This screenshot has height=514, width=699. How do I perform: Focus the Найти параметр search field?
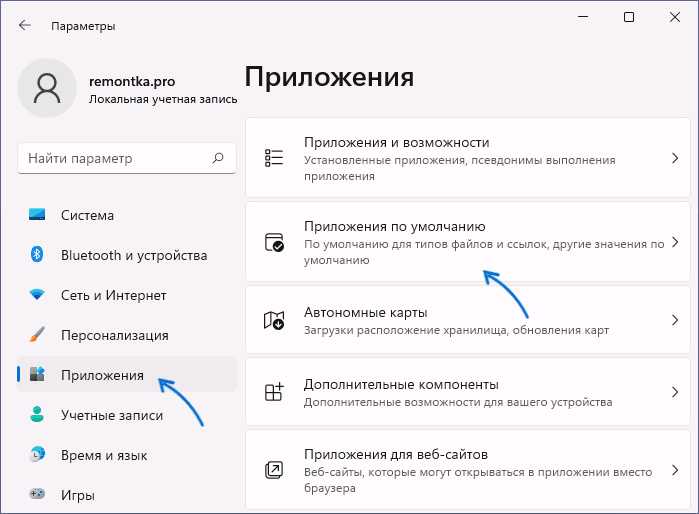click(127, 158)
